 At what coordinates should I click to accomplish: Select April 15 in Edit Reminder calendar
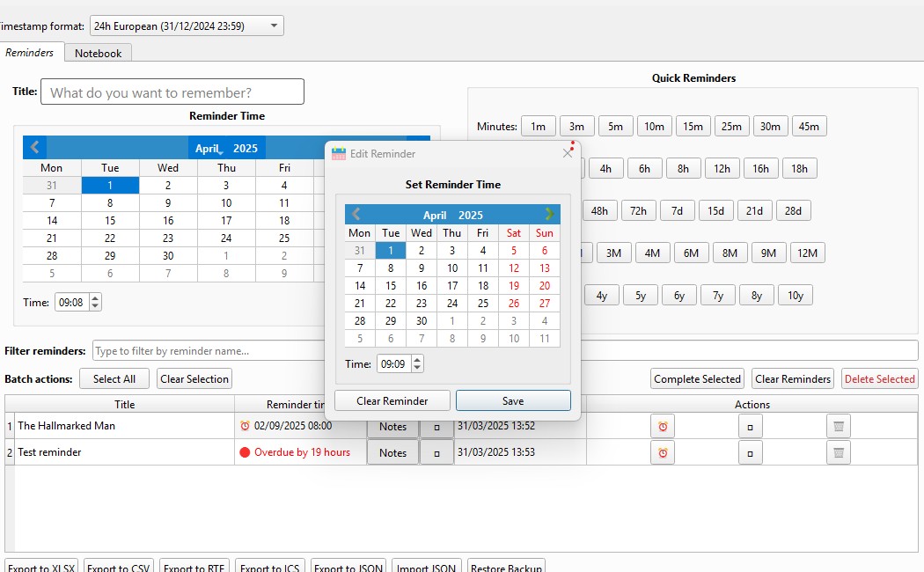pos(391,286)
